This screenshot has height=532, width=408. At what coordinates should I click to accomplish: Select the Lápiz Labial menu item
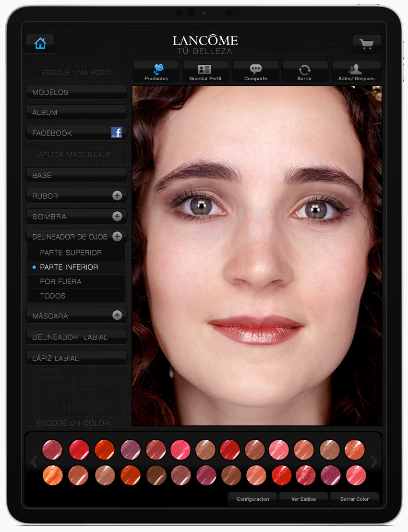tap(76, 358)
